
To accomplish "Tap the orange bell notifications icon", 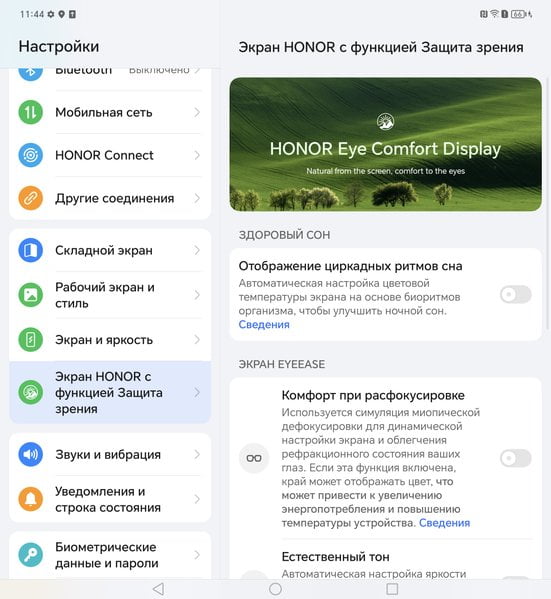I will click(x=31, y=499).
